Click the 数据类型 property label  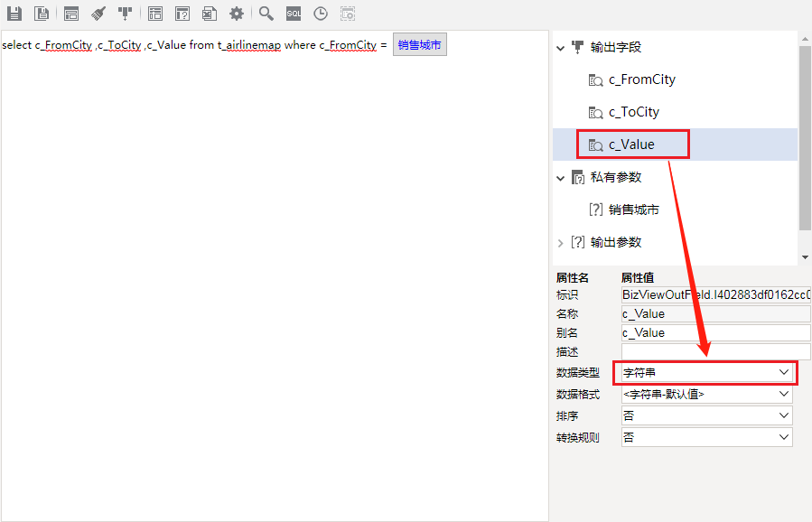(x=578, y=372)
